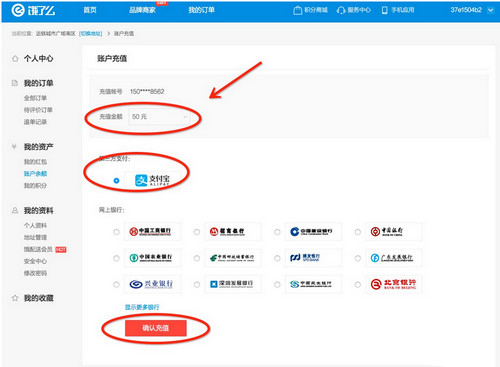The image size is (500, 367).
Task: Open the 充值金额 50元 amount dropdown
Action: tap(159, 117)
